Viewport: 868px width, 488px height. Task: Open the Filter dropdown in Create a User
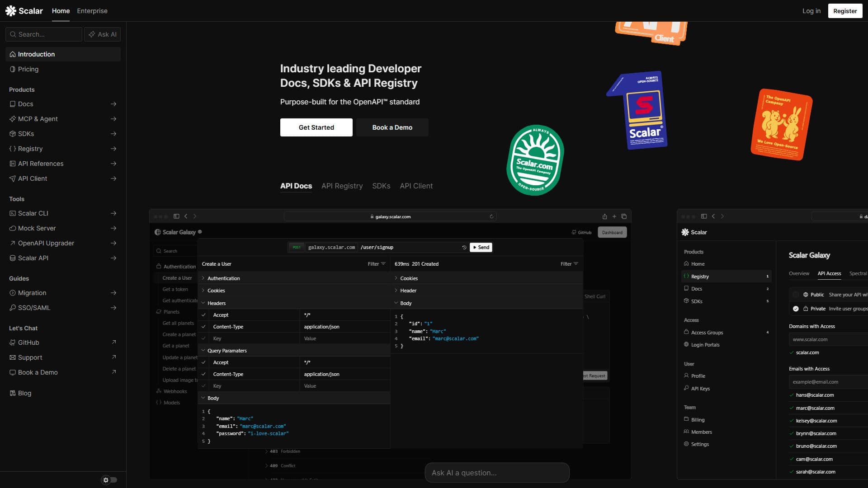377,264
